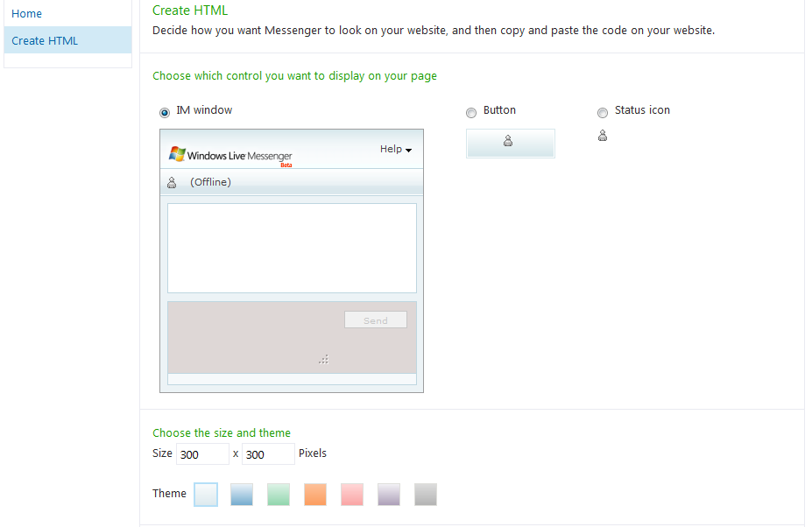Click the offline status person icon
812x527 pixels.
tap(172, 182)
